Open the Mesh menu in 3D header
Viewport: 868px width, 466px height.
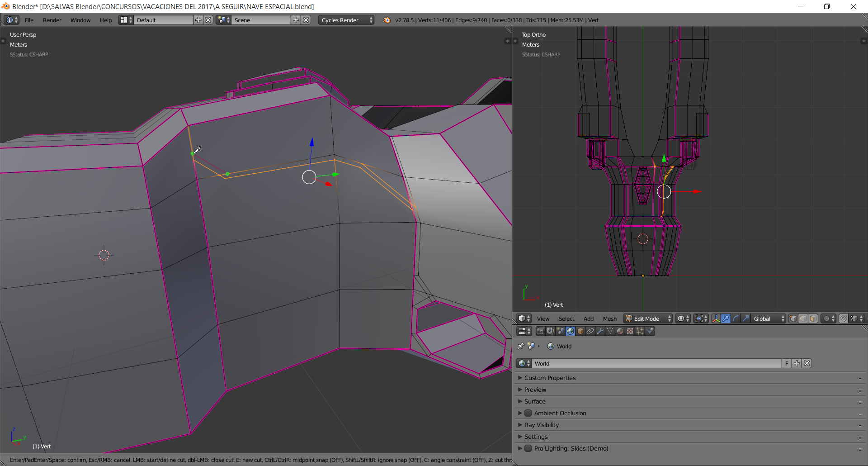(610, 319)
